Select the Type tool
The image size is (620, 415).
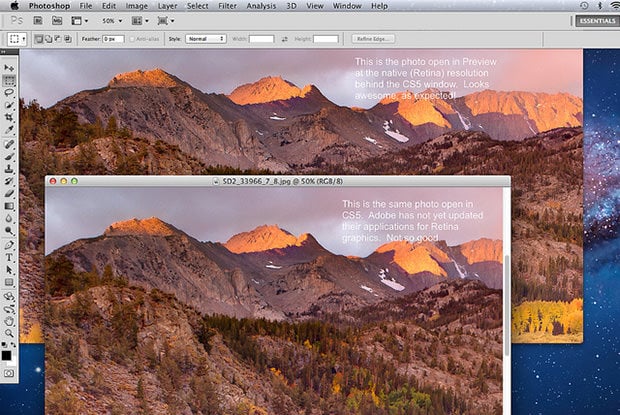point(9,258)
